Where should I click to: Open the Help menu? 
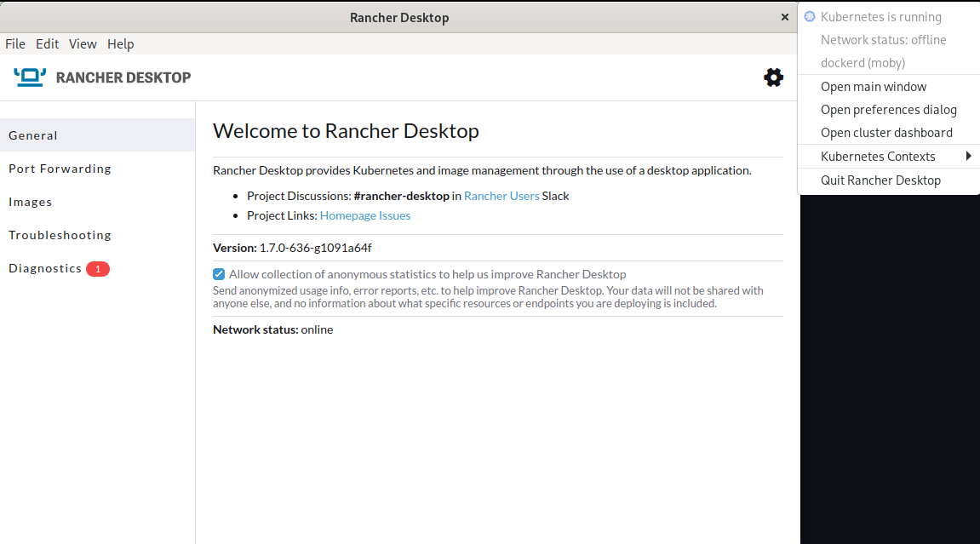[120, 43]
